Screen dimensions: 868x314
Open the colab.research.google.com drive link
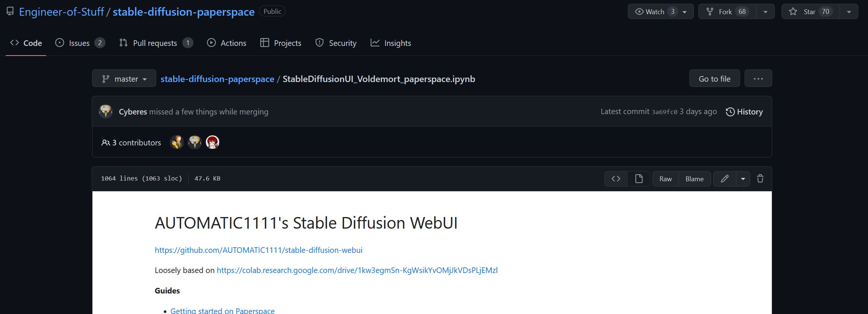point(357,270)
